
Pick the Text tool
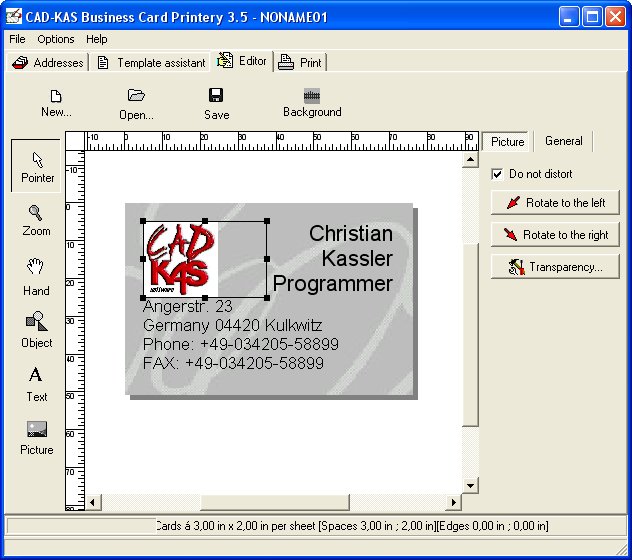coord(36,383)
